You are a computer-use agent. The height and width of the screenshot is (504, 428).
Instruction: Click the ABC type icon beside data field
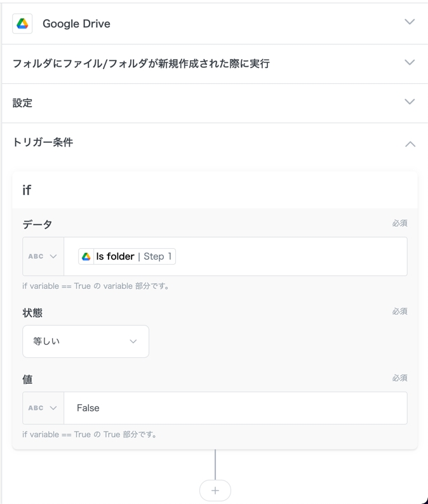point(36,256)
